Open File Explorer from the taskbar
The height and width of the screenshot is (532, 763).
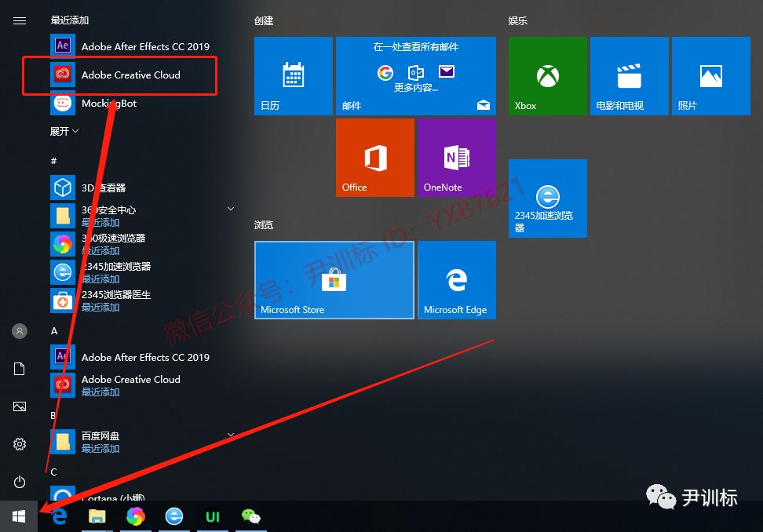(97, 516)
